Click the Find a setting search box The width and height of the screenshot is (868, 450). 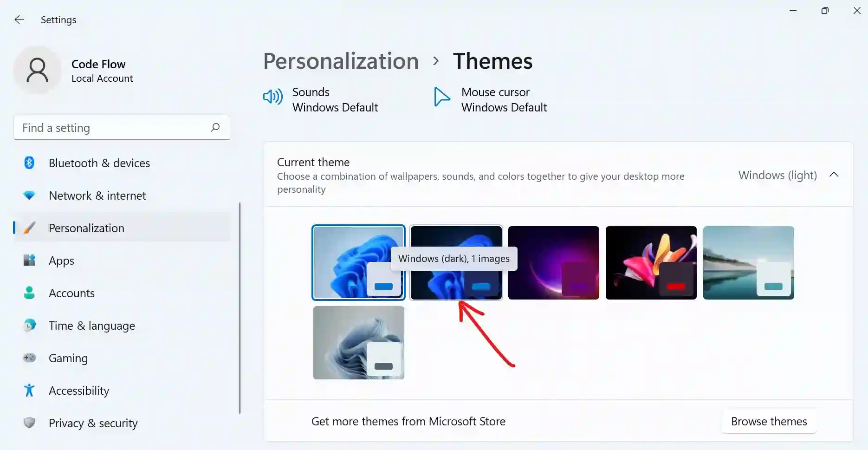[x=122, y=128]
